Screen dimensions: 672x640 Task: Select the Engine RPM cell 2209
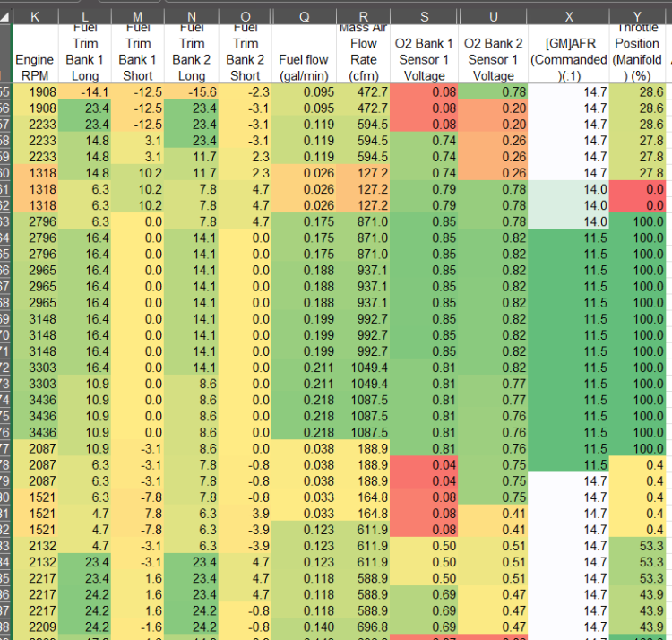(35, 627)
